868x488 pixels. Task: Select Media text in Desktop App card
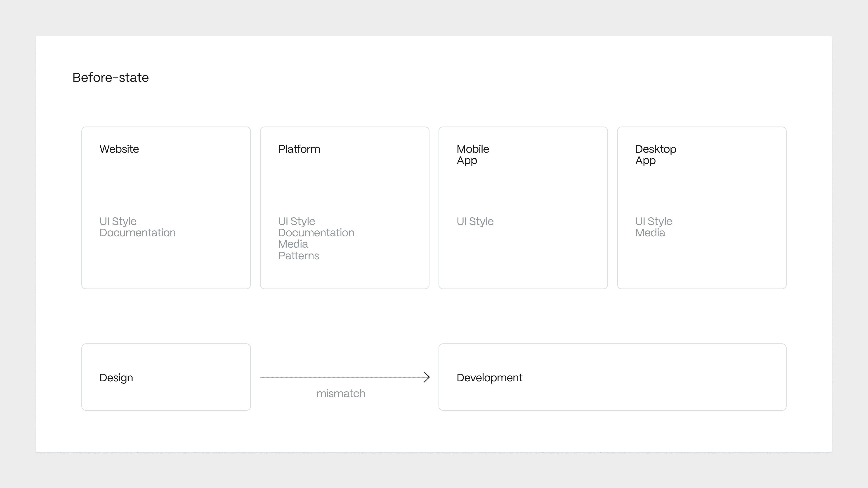click(x=650, y=233)
